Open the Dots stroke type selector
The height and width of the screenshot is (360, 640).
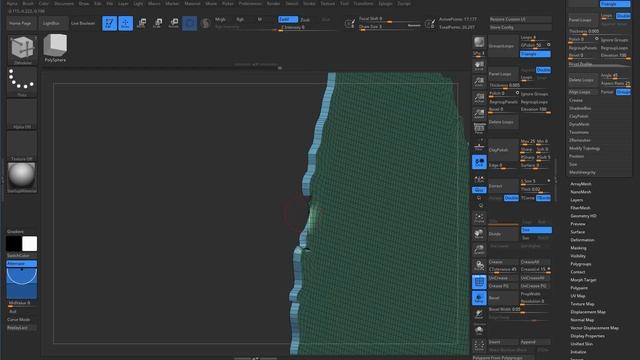coord(22,82)
